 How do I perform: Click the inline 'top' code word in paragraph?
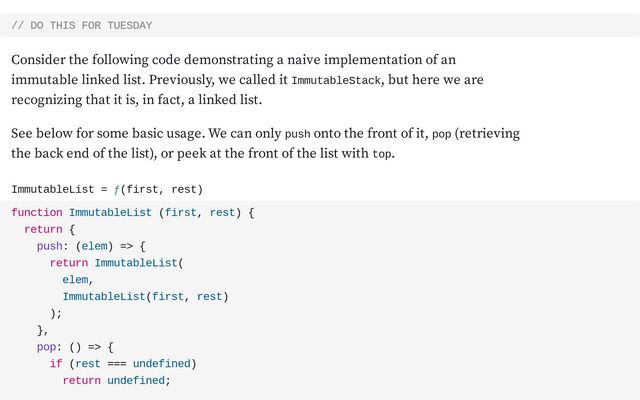click(382, 154)
